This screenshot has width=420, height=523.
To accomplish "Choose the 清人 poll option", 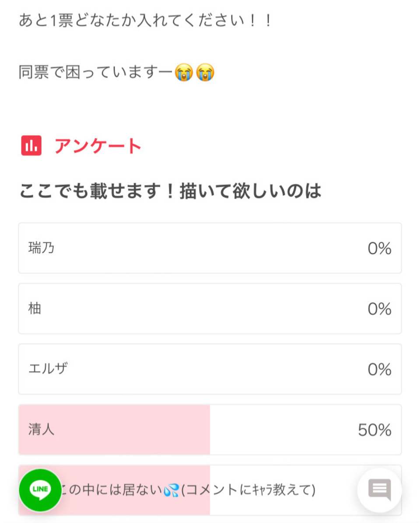I will 210,429.
